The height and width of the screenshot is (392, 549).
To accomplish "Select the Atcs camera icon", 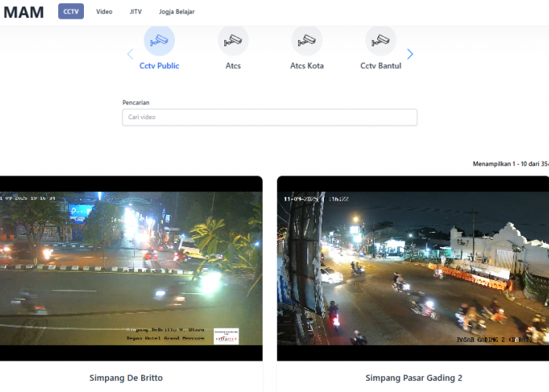I will tap(233, 40).
